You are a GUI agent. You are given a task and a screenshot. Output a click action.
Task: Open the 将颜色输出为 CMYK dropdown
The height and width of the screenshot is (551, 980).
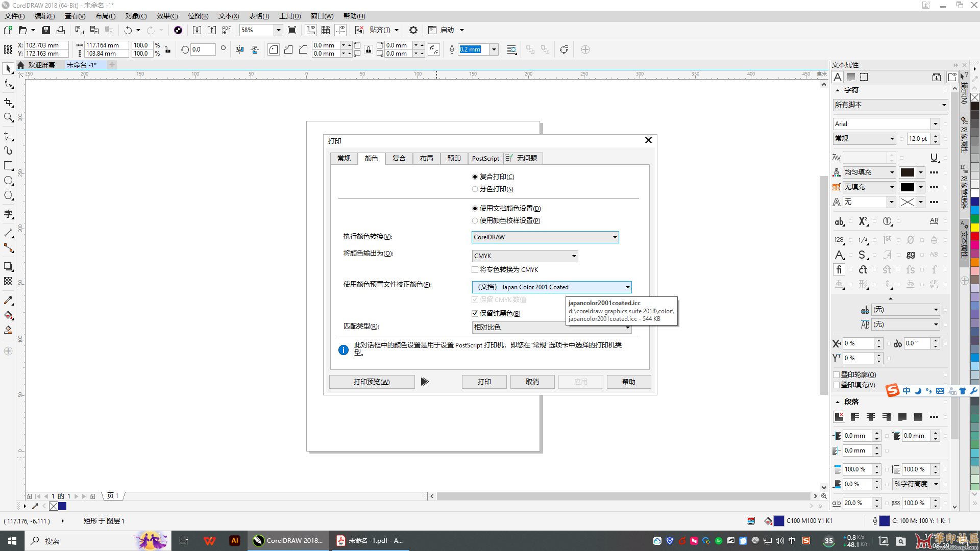point(525,256)
